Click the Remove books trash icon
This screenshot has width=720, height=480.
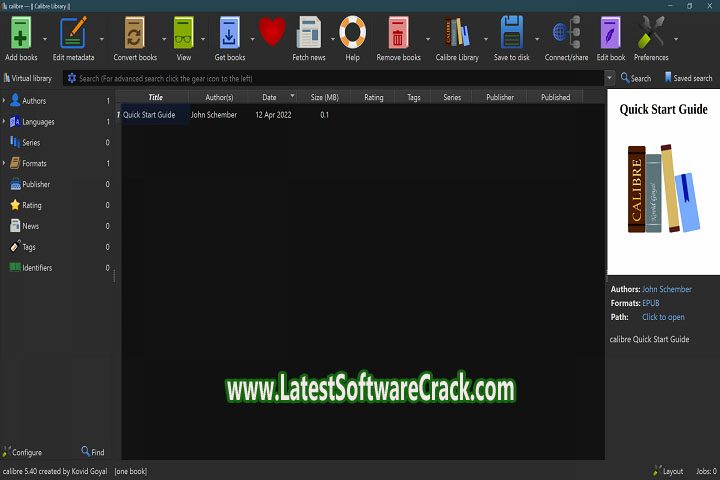(x=398, y=33)
